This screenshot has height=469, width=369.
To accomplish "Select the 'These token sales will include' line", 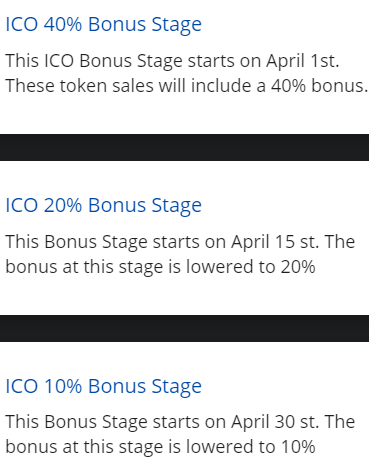I will click(186, 86).
